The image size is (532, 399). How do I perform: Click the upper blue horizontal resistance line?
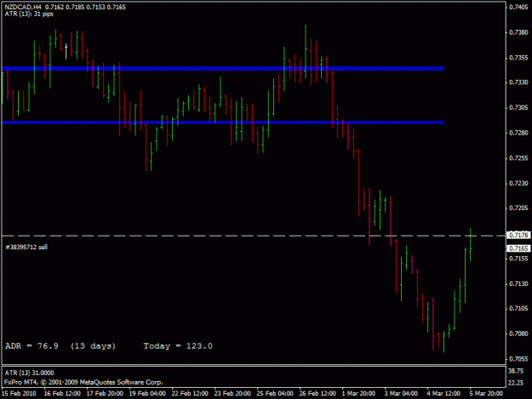pos(222,68)
